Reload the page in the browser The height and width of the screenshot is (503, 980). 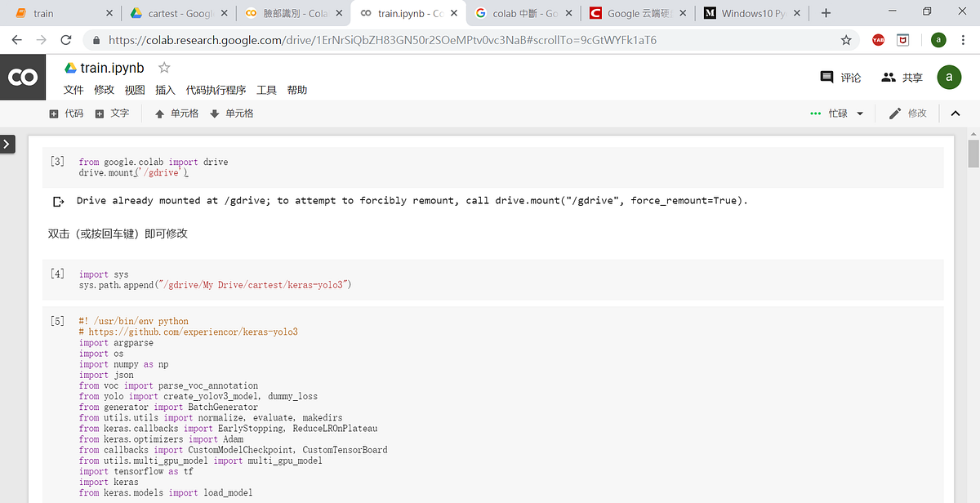tap(66, 39)
